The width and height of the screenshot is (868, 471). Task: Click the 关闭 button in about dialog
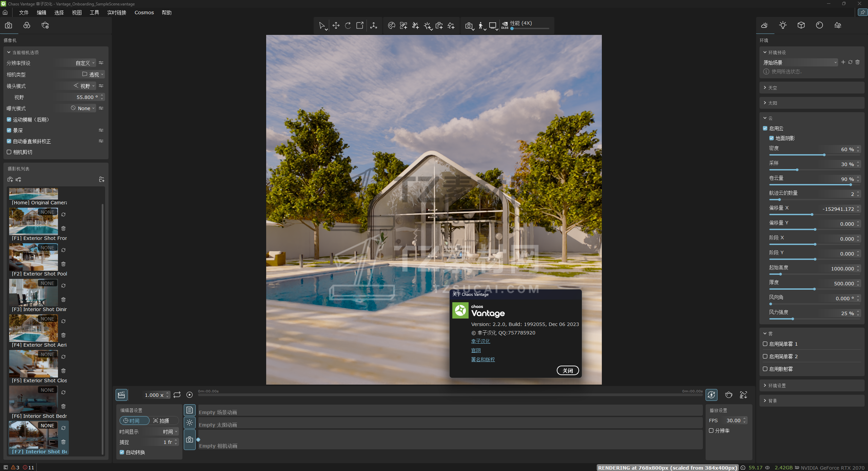(568, 371)
